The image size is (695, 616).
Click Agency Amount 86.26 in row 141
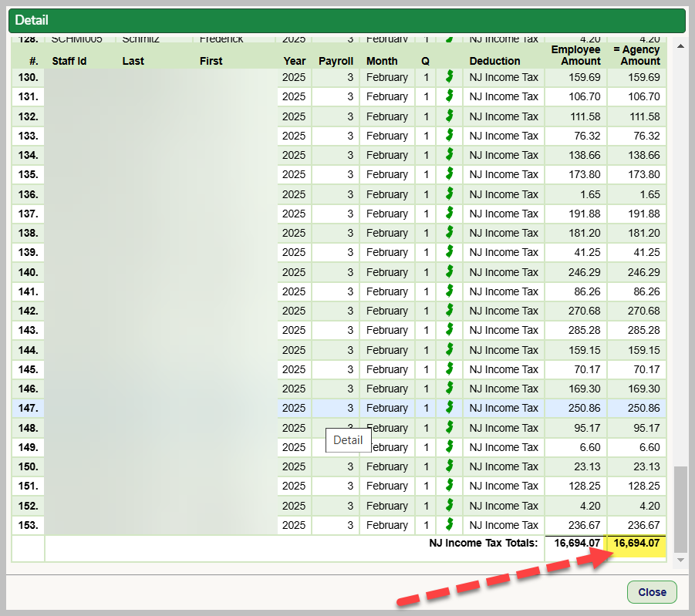[x=646, y=291]
